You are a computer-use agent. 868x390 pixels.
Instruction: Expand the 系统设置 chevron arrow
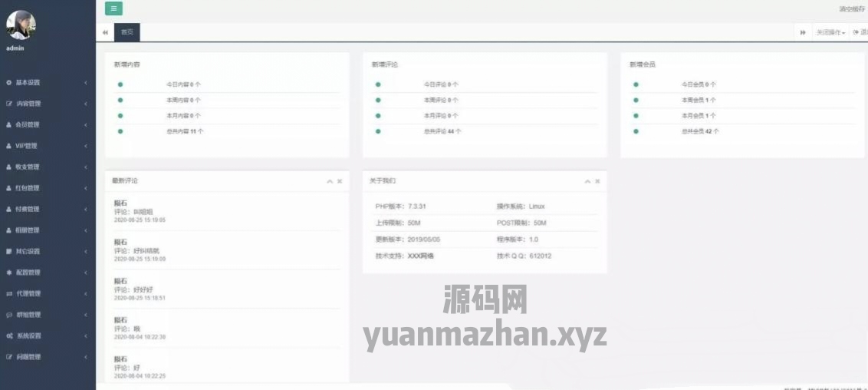tap(86, 335)
